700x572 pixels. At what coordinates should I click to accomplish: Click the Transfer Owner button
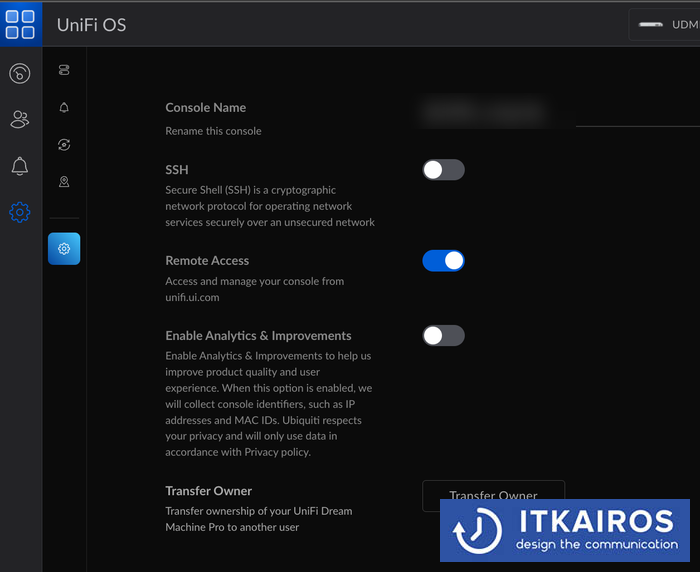pyautogui.click(x=493, y=495)
